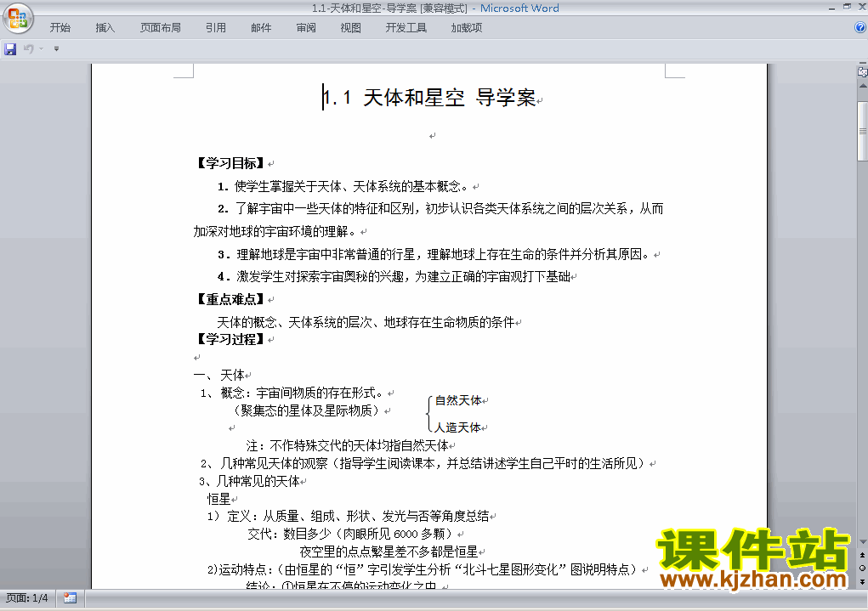Click the word "恒星" subheading
868x611 pixels.
pyautogui.click(x=218, y=499)
